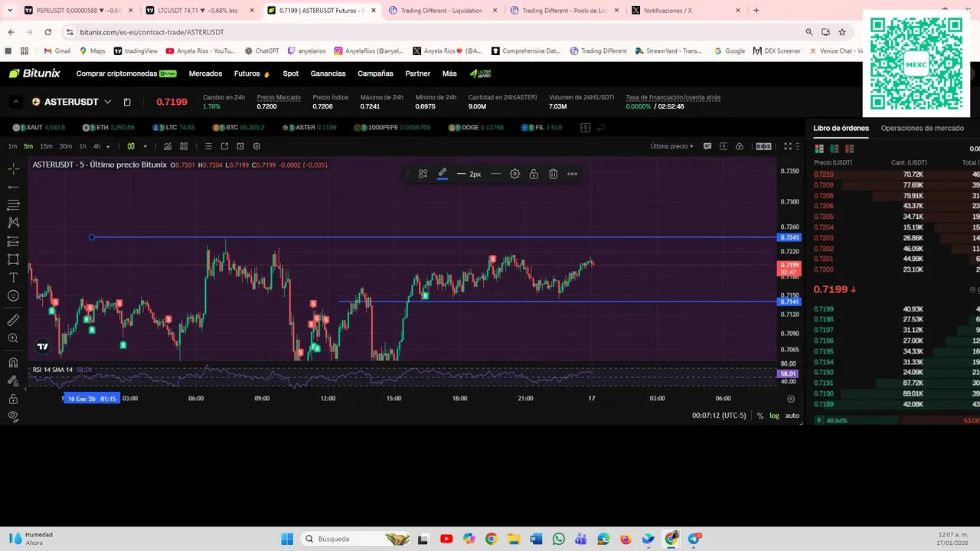Select the pattern drawing tool
This screenshot has width=980, height=551.
click(13, 223)
